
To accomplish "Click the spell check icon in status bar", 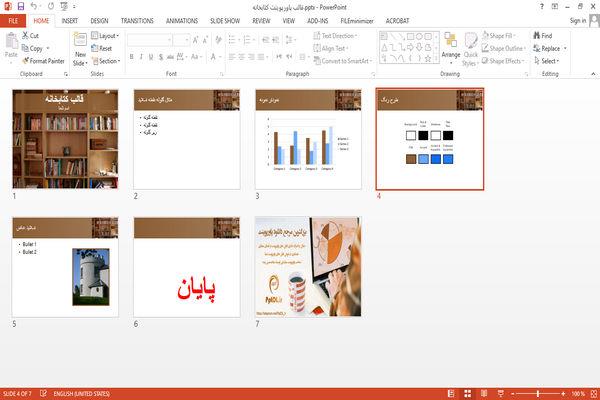I will tap(43, 393).
